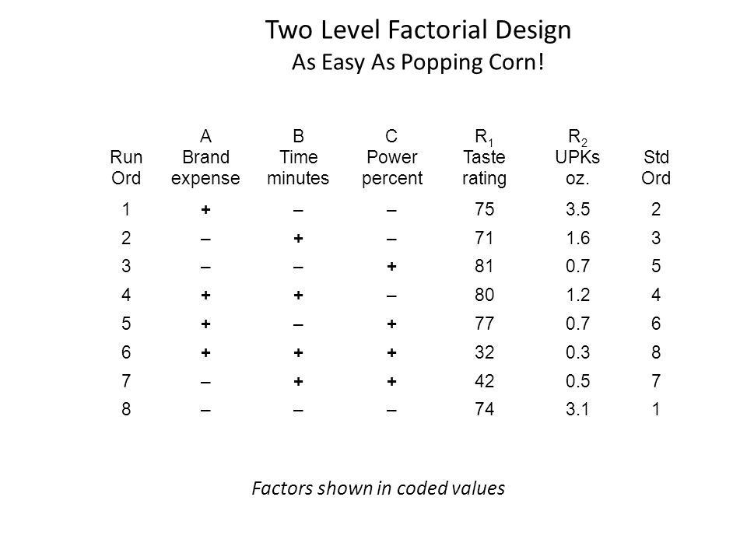Screen dimensions: 747x560
Task: Click UPKs value 3.1 in run 8
Action: pos(577,409)
